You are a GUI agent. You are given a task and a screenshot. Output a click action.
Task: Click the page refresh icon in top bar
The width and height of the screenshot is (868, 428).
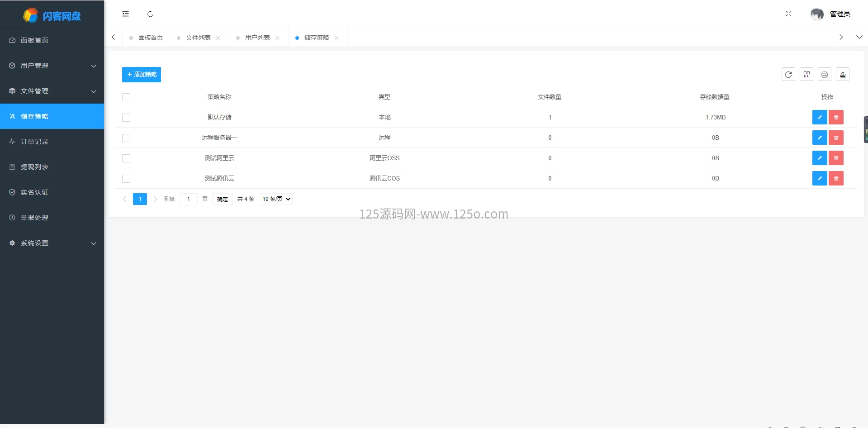point(150,14)
